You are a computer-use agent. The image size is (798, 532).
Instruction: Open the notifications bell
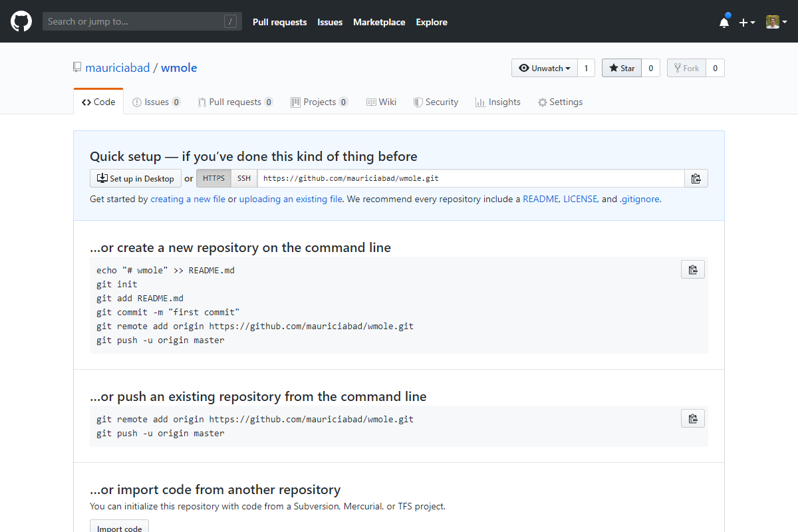(x=724, y=22)
